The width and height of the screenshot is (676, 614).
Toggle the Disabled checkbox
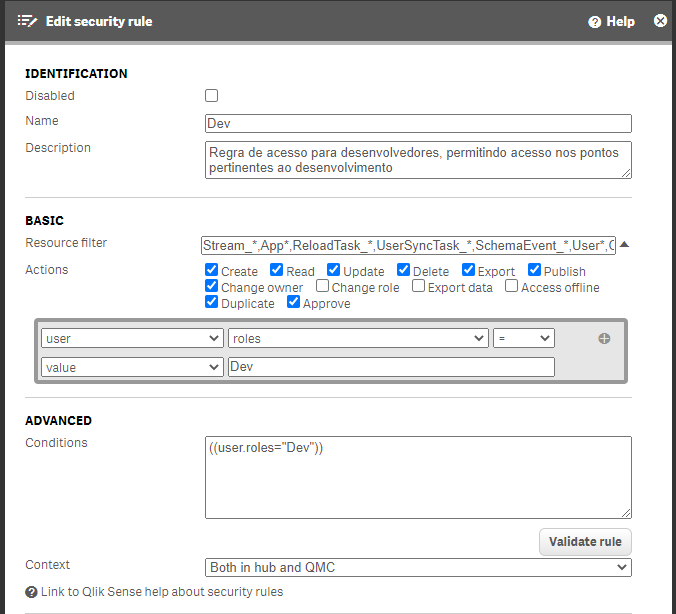click(x=211, y=96)
